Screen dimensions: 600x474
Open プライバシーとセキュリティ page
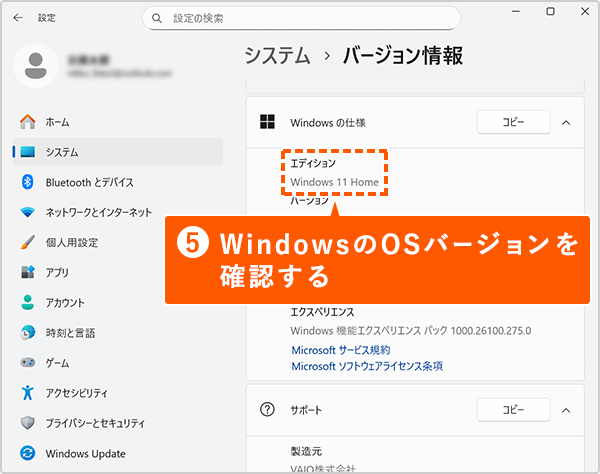[x=98, y=423]
